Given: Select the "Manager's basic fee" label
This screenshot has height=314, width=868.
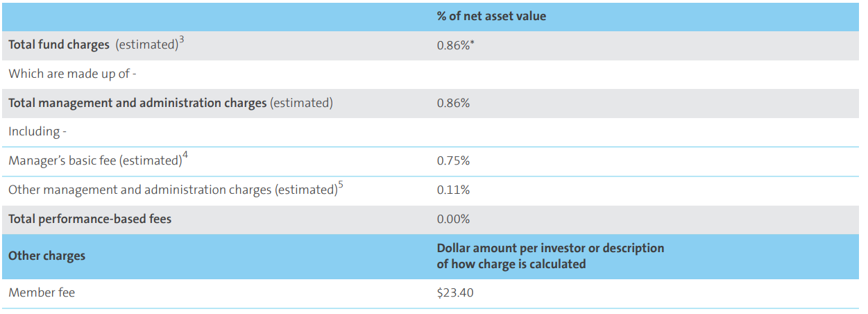Looking at the screenshot, I should coord(94,160).
